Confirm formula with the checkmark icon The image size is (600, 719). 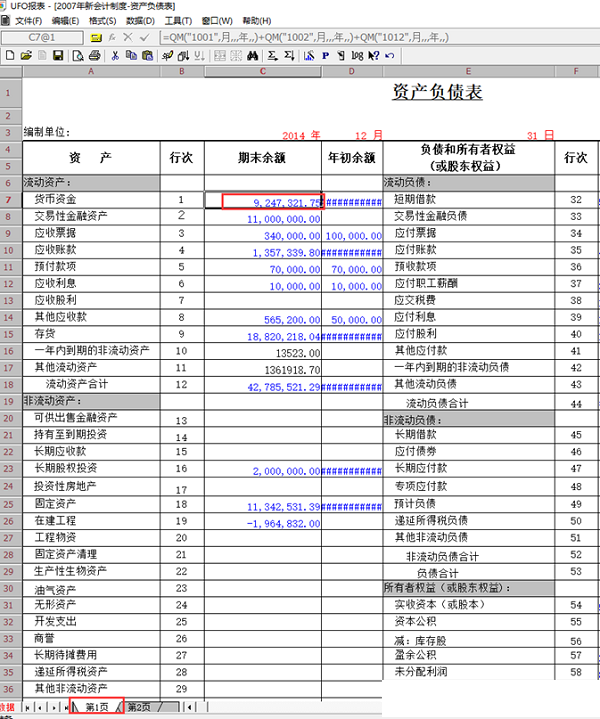[145, 37]
